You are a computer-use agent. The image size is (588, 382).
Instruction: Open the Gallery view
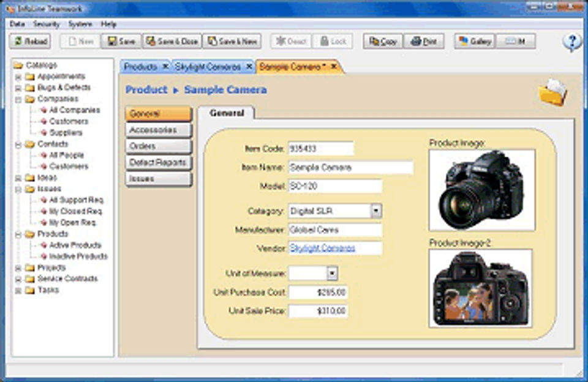(474, 41)
